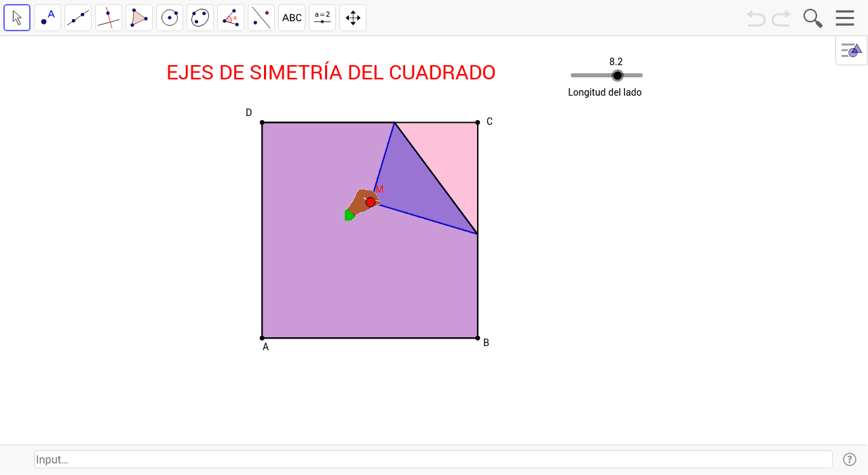Choose the Ellipse conic tool
Screen dimensions: 868x475
(200, 18)
